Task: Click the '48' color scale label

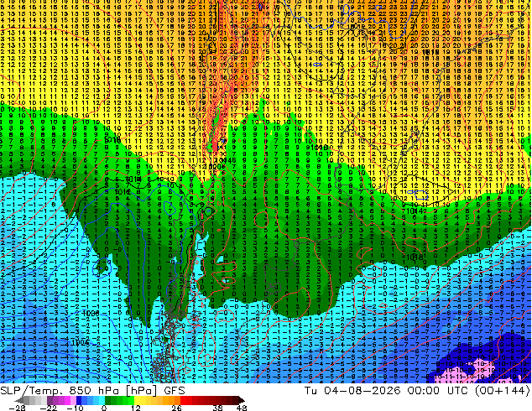Action: [x=242, y=408]
